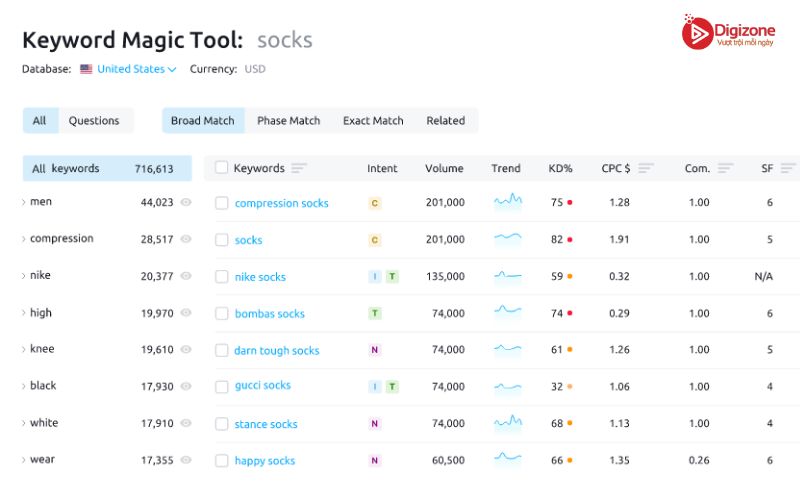This screenshot has height=500, width=800.
Task: Switch to the Related tab
Action: 446,120
